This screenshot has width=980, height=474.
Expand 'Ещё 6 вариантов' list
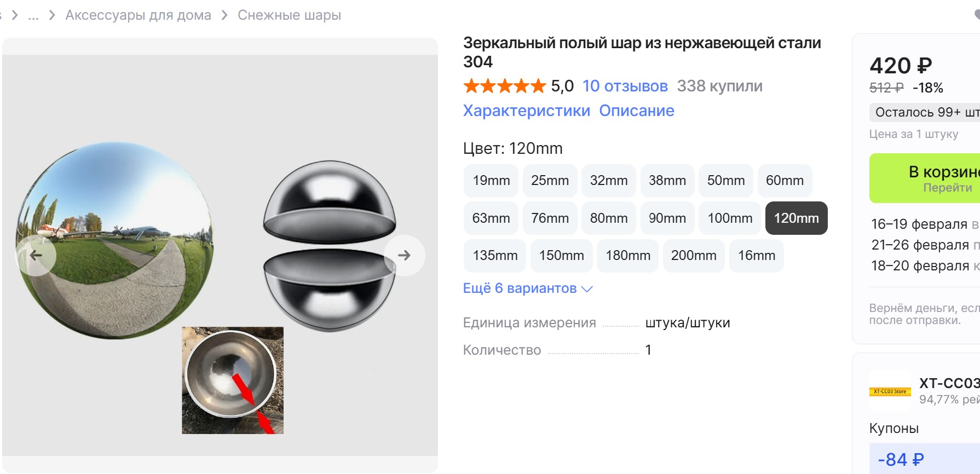click(x=528, y=288)
